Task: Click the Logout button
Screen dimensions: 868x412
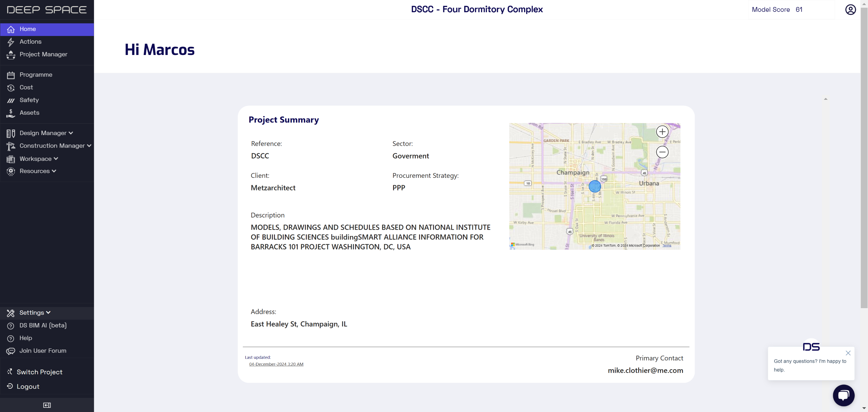Action: pos(28,387)
